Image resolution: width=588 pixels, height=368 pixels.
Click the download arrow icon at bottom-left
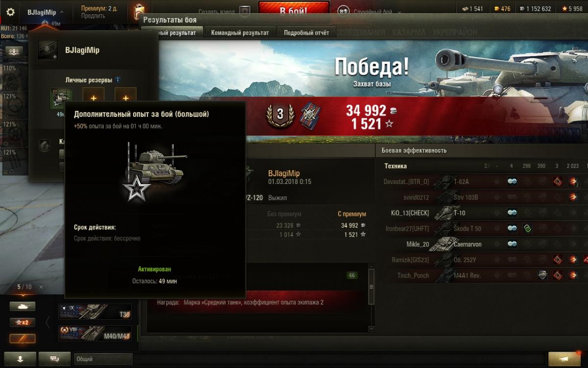click(20, 359)
